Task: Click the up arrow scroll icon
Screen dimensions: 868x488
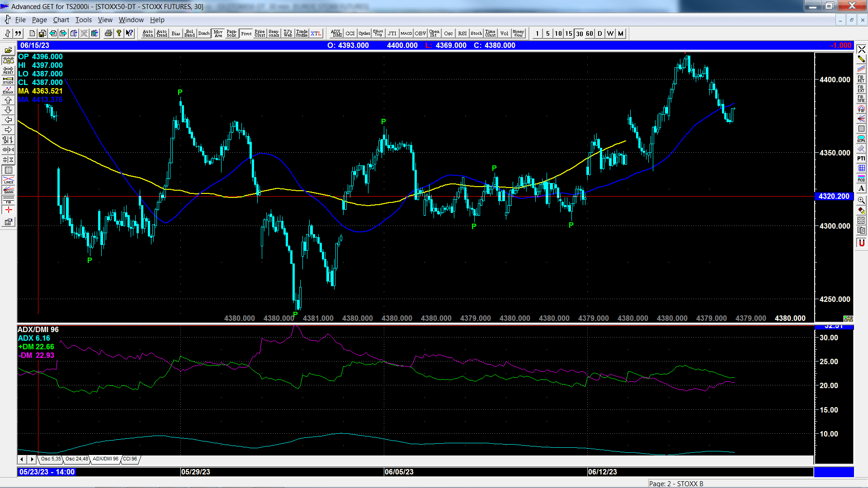Action: pyautogui.click(x=8, y=100)
